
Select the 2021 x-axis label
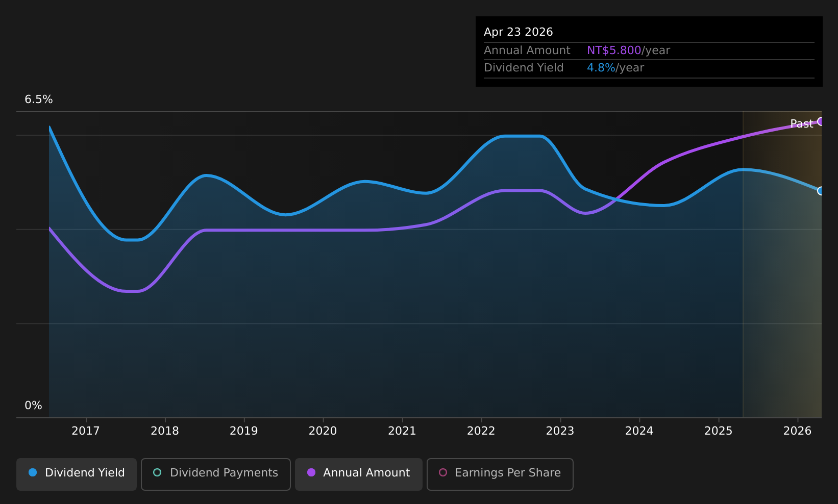point(402,431)
